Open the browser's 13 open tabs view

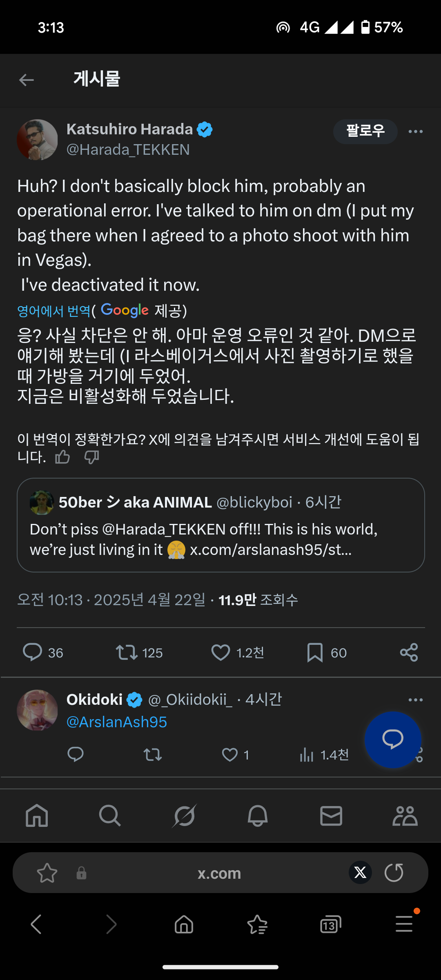point(330,925)
